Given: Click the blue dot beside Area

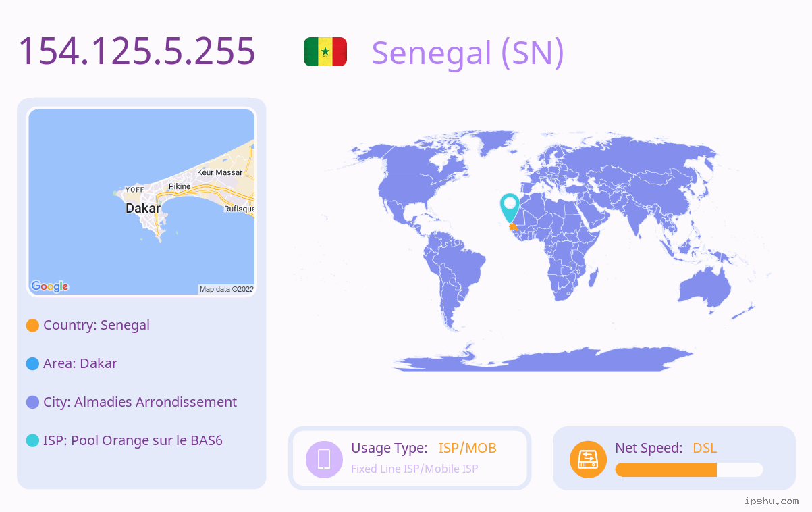Looking at the screenshot, I should pyautogui.click(x=32, y=363).
